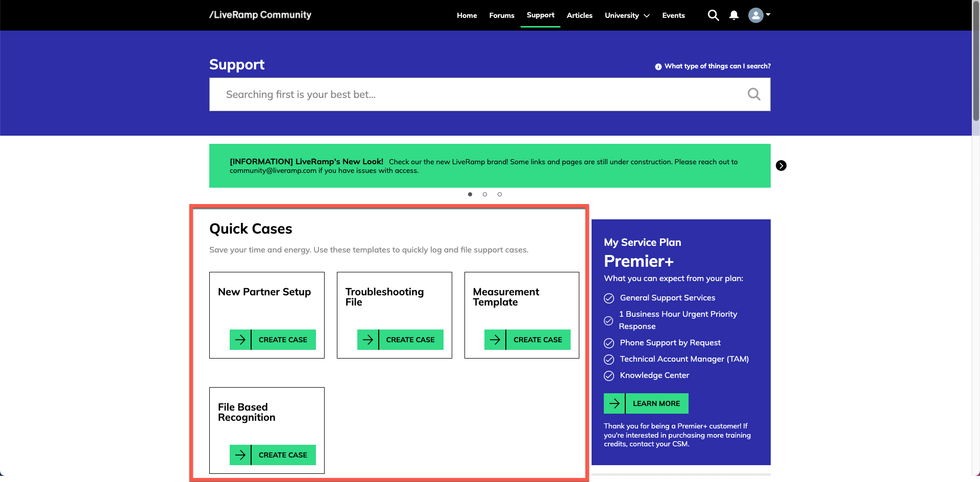The image size is (980, 482).
Task: Click the checkmark icon for General Support Services
Action: [609, 298]
